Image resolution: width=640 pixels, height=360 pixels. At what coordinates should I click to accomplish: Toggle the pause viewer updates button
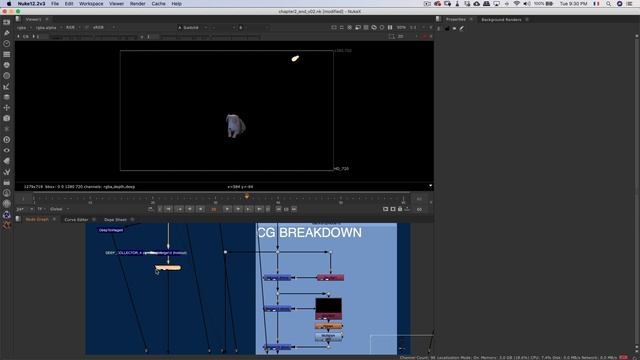390,27
